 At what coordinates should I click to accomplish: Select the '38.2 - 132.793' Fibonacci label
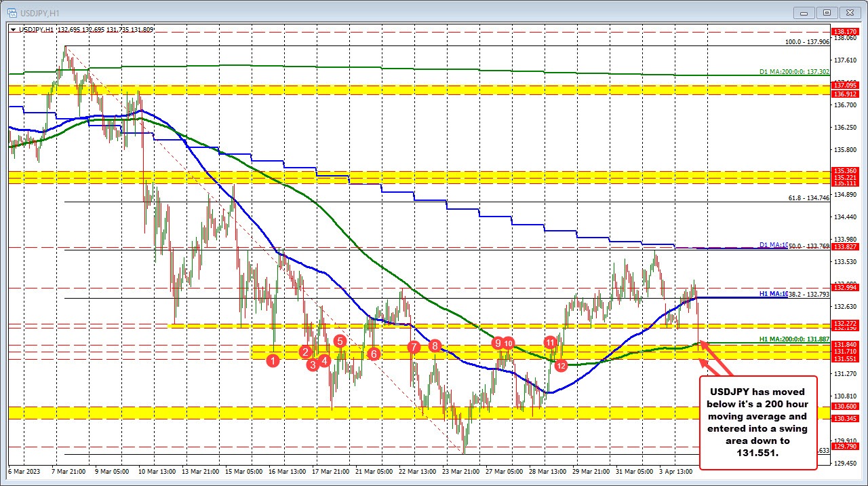[809, 295]
